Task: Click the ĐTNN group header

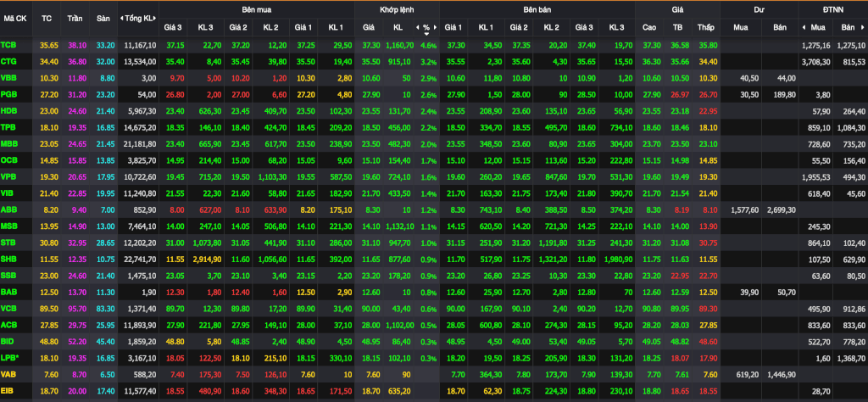Action: coord(832,10)
